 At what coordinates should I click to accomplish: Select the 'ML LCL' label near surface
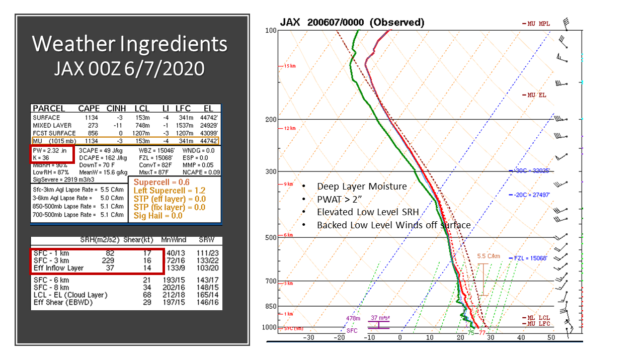coord(537,318)
